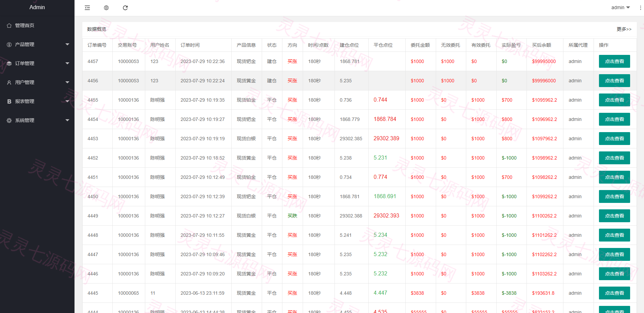Click trading account 10000065
The height and width of the screenshot is (313, 644).
(x=128, y=293)
